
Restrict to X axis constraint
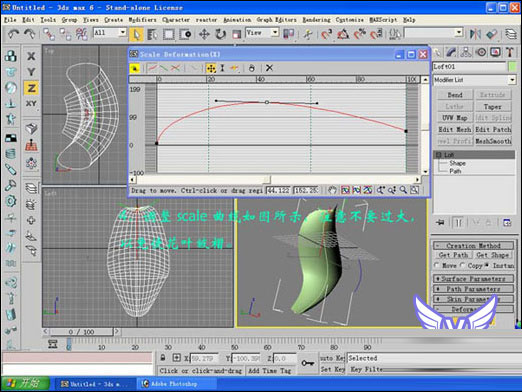point(31,56)
